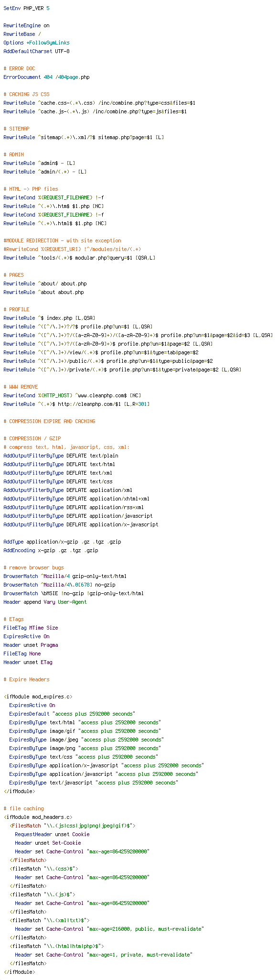
Task: Click the profile rule with 'type=tab&page=$2'
Action: (x=101, y=353)
